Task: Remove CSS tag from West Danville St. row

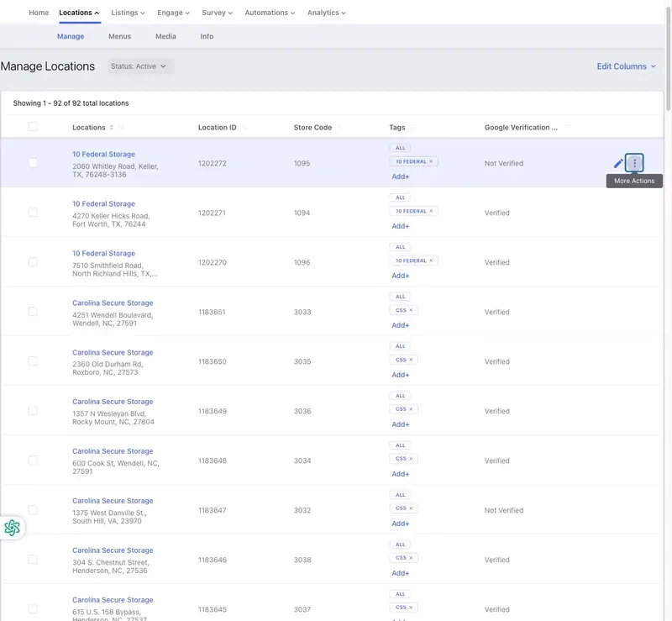Action: click(411, 508)
